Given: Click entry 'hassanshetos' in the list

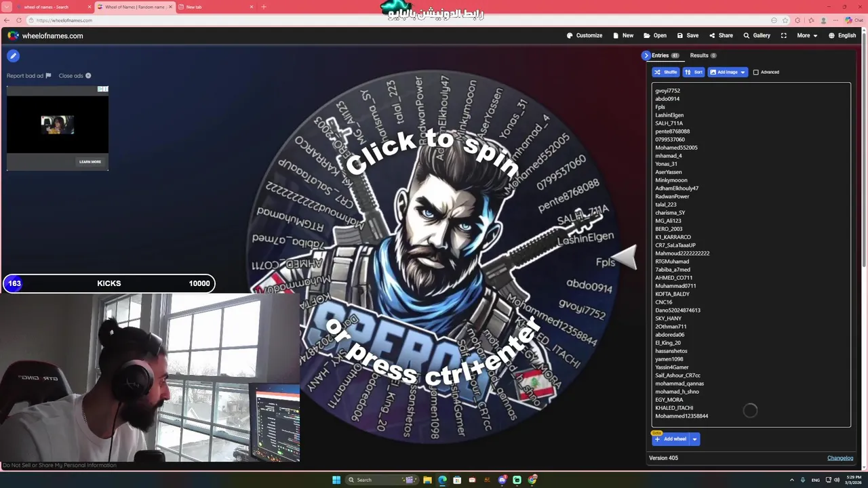Looking at the screenshot, I should click(671, 350).
